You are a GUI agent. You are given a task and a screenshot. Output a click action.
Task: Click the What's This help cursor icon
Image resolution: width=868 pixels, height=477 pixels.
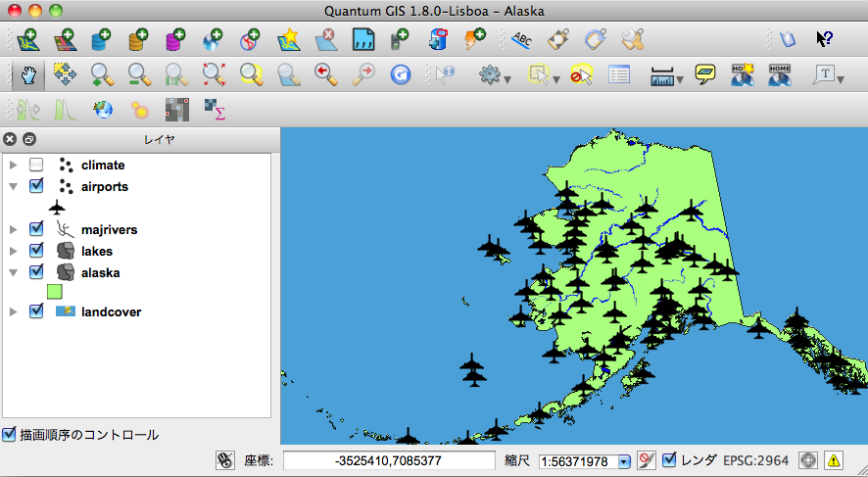(825, 40)
